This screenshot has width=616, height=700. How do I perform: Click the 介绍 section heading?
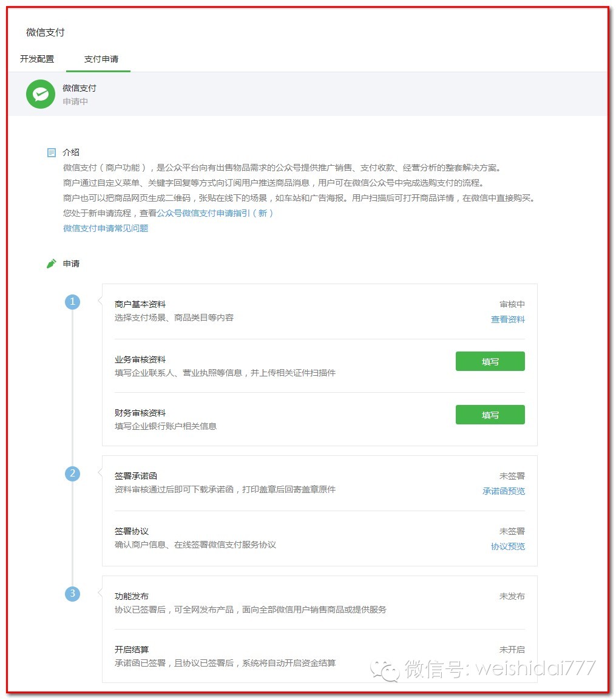click(71, 152)
